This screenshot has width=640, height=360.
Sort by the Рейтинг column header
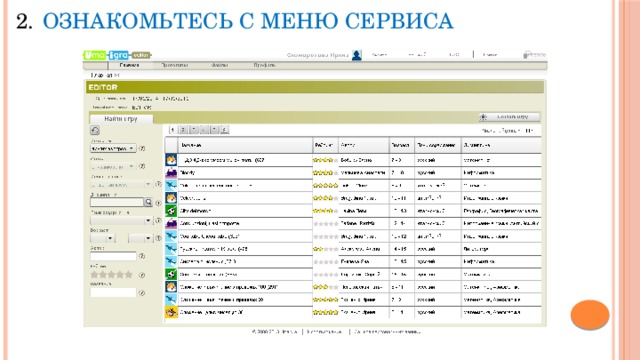pos(325,145)
